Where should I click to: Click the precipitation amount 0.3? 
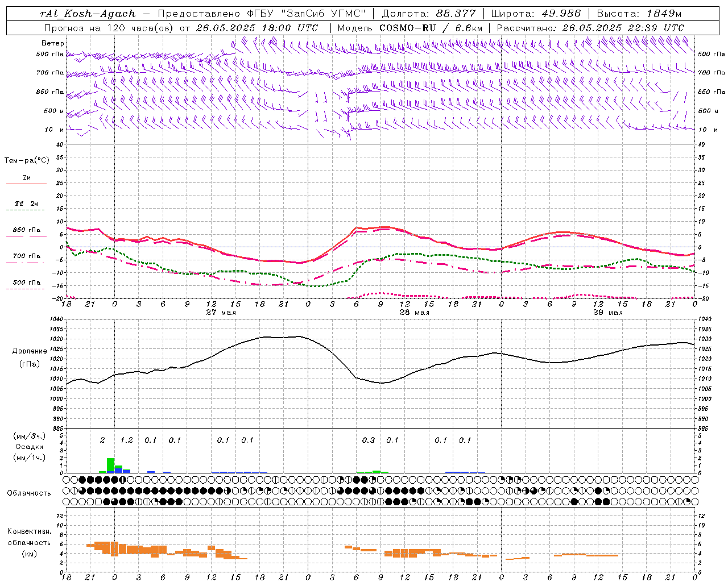coord(369,440)
